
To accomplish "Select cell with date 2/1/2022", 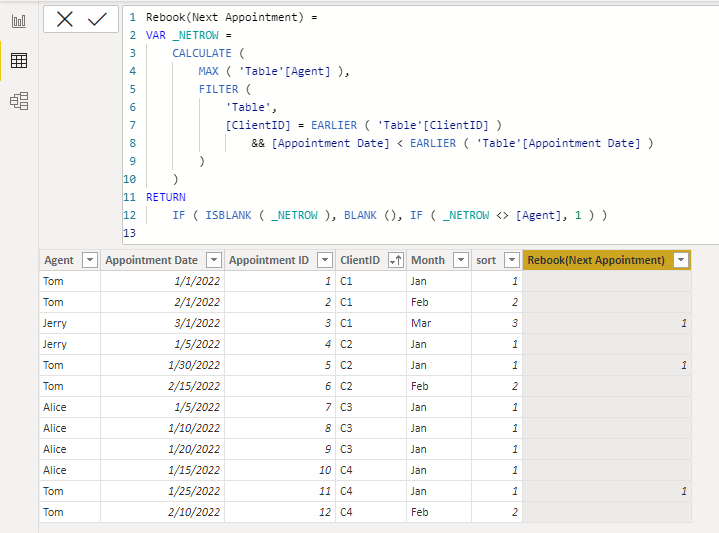I will pyautogui.click(x=162, y=302).
